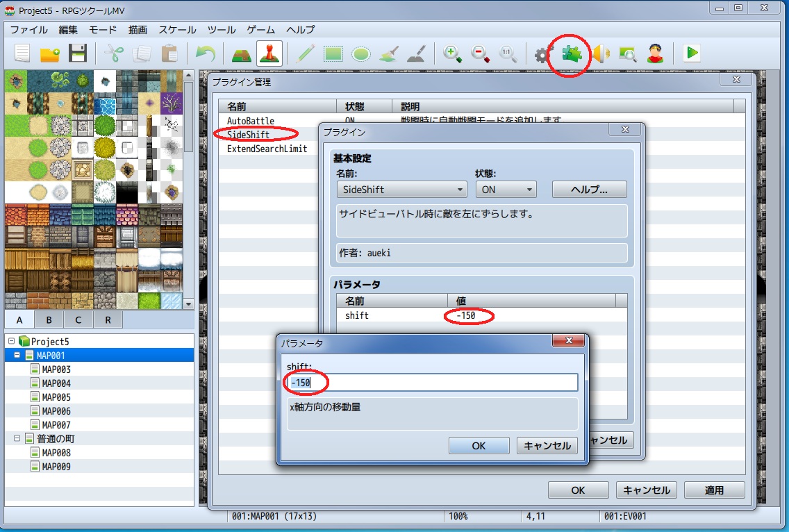Screen dimensions: 789x532
Task: Open the スケール menu
Action: (177, 30)
